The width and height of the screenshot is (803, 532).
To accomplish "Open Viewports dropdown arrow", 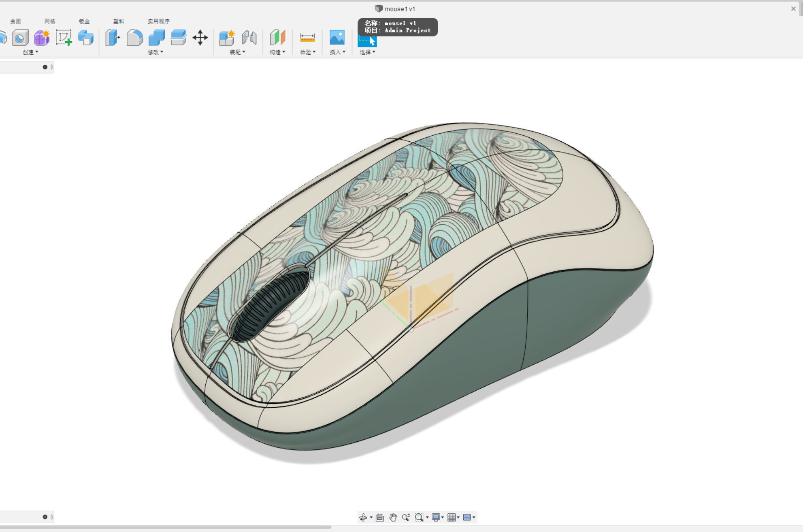I will (474, 518).
